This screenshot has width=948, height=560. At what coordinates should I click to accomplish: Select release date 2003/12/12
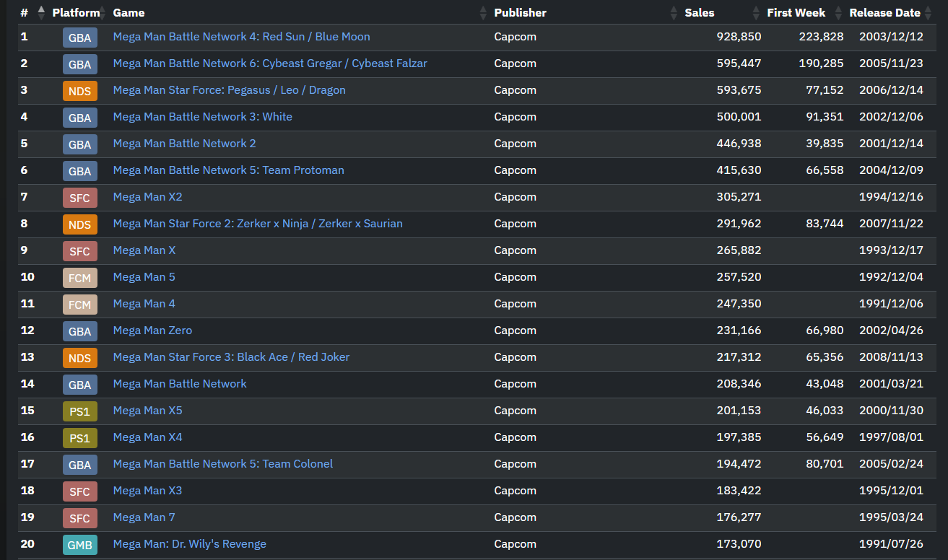pyautogui.click(x=891, y=37)
